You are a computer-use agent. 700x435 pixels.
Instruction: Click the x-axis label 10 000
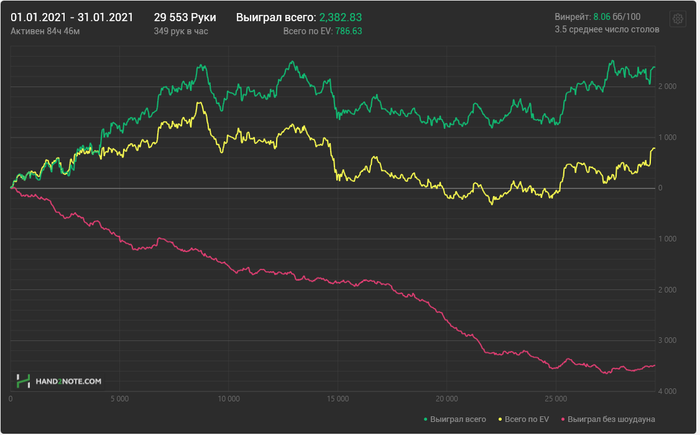click(229, 401)
